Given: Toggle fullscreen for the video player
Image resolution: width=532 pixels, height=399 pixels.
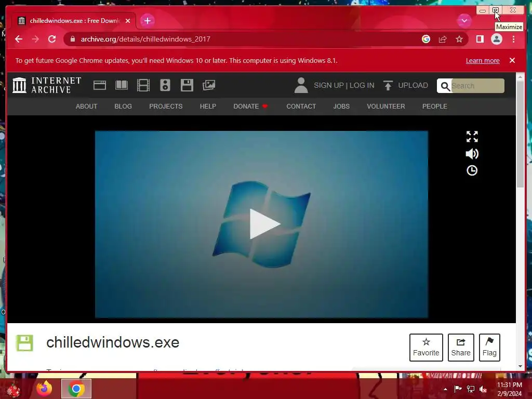Looking at the screenshot, I should coord(472,137).
